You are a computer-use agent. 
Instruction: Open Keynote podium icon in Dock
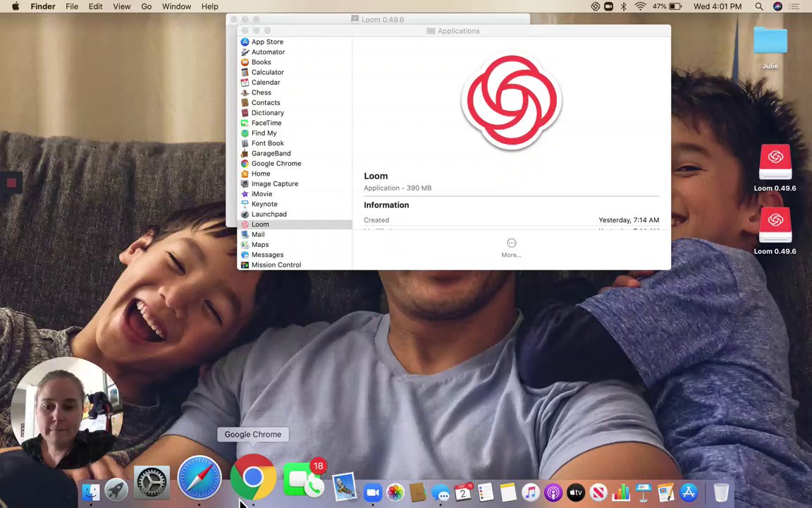(x=643, y=492)
